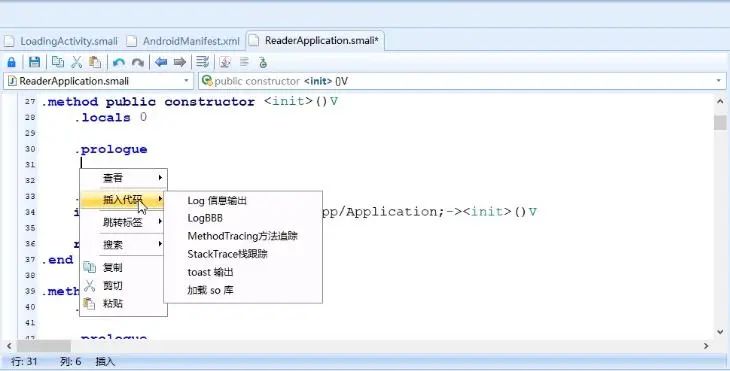
Task: Click the vertical scrollbar down arrow
Action: [x=720, y=332]
